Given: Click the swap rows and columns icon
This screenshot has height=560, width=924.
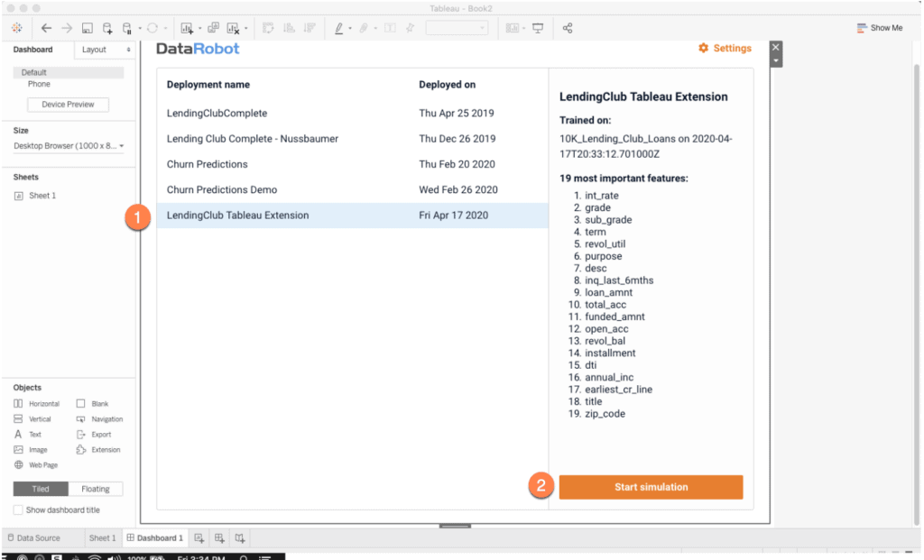Looking at the screenshot, I should 268,28.
